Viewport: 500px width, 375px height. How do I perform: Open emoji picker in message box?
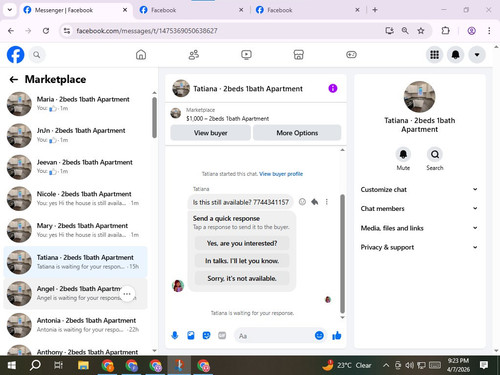[319, 335]
